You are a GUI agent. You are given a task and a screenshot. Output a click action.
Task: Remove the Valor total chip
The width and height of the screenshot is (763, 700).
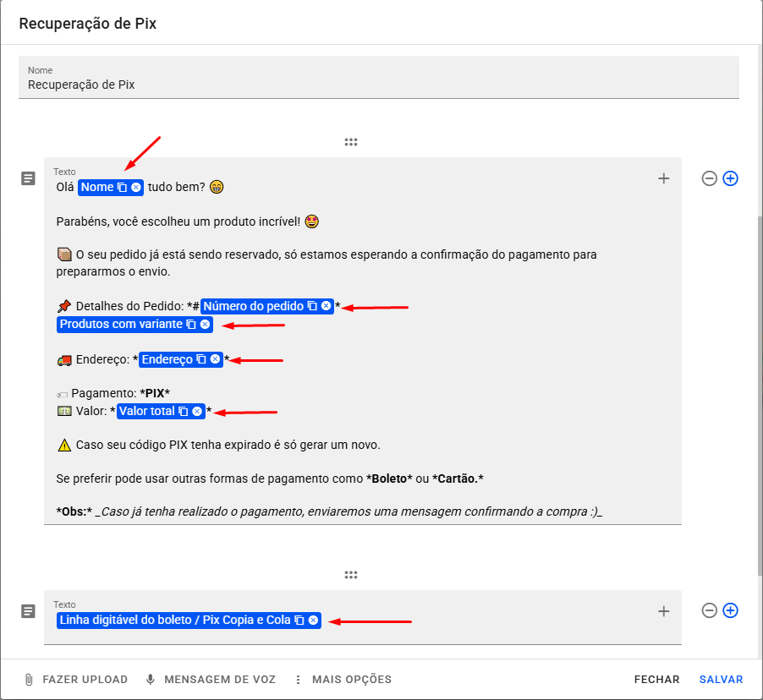tap(197, 412)
